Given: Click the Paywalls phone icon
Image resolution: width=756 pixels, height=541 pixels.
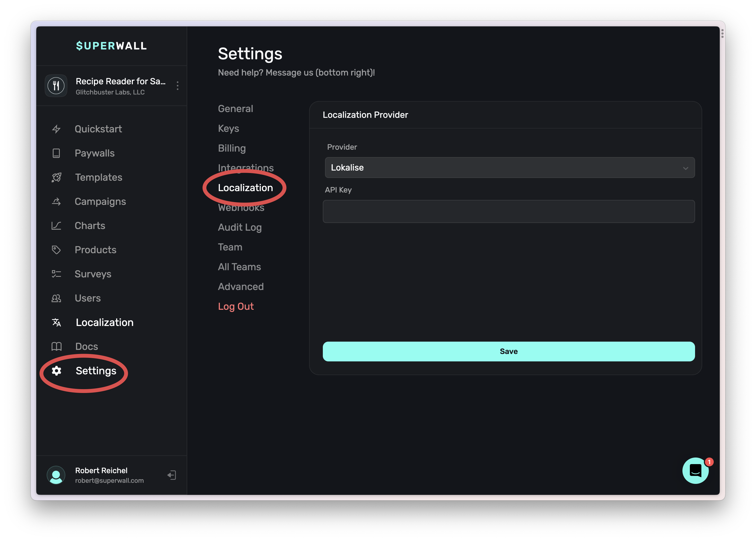Looking at the screenshot, I should [x=56, y=153].
